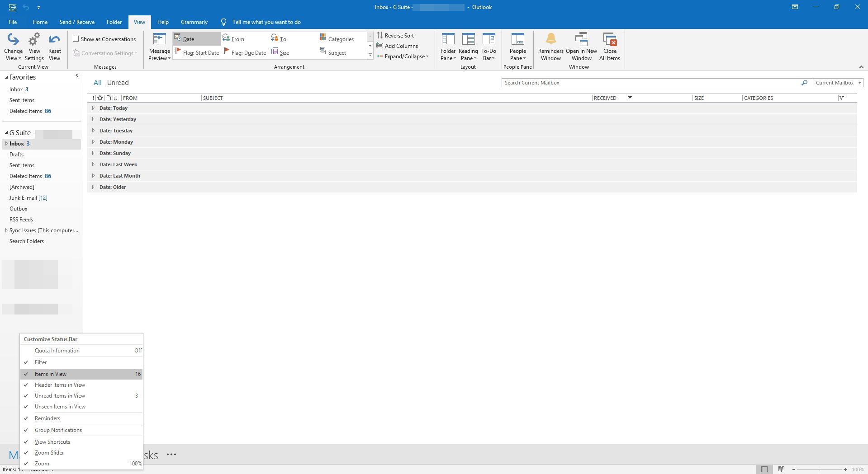Uncheck Reminders in status bar menu
This screenshot has width=868, height=474.
(x=81, y=418)
